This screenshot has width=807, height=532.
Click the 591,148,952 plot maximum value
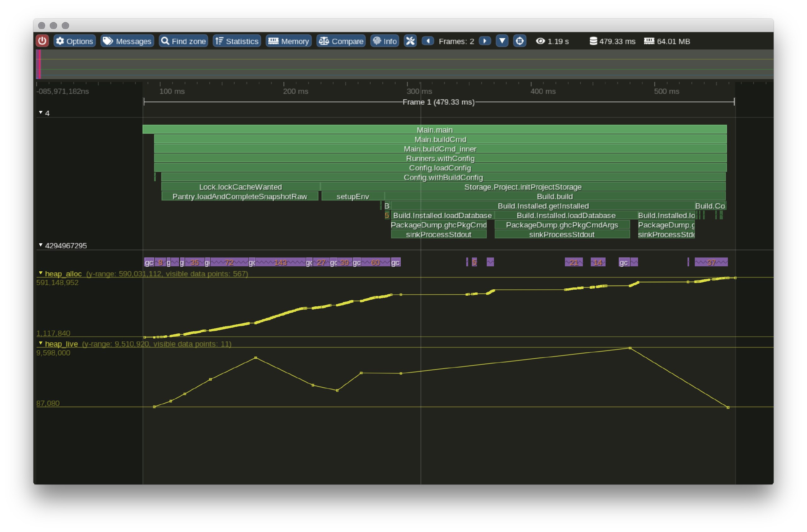(x=57, y=282)
